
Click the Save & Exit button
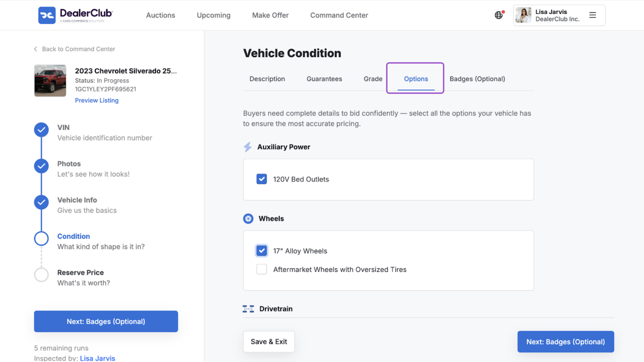[x=269, y=342]
